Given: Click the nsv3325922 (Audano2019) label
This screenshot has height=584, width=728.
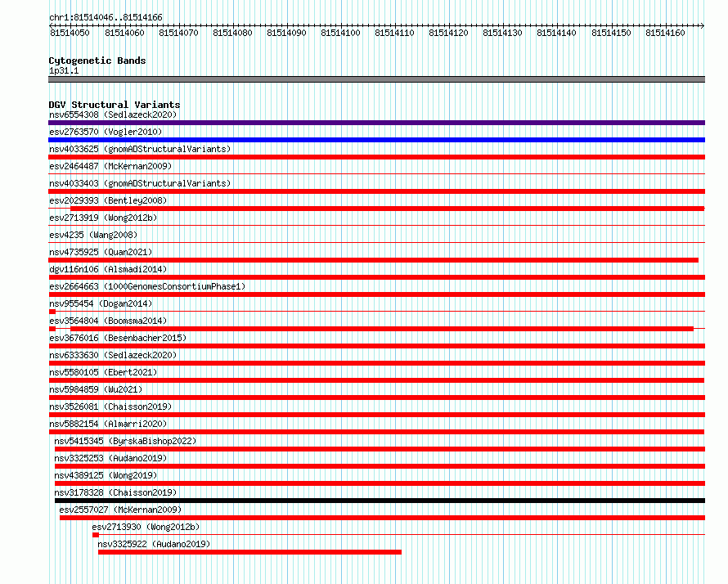Looking at the screenshot, I should [x=154, y=544].
